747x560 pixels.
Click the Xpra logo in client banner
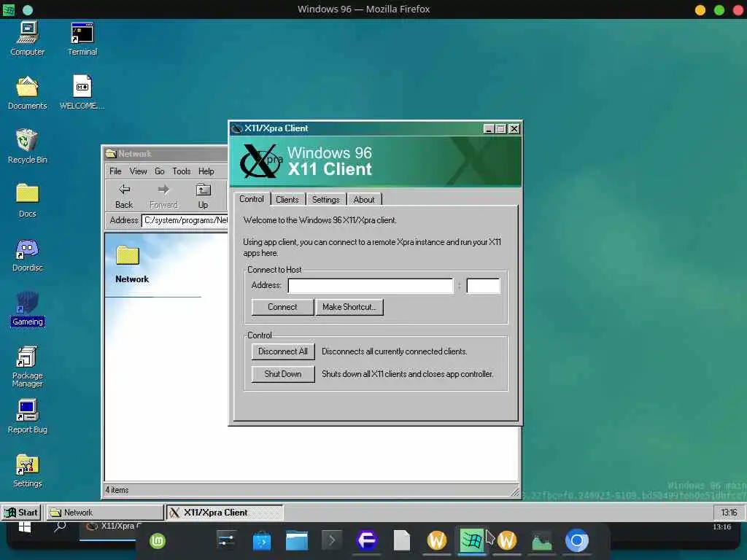coord(260,161)
